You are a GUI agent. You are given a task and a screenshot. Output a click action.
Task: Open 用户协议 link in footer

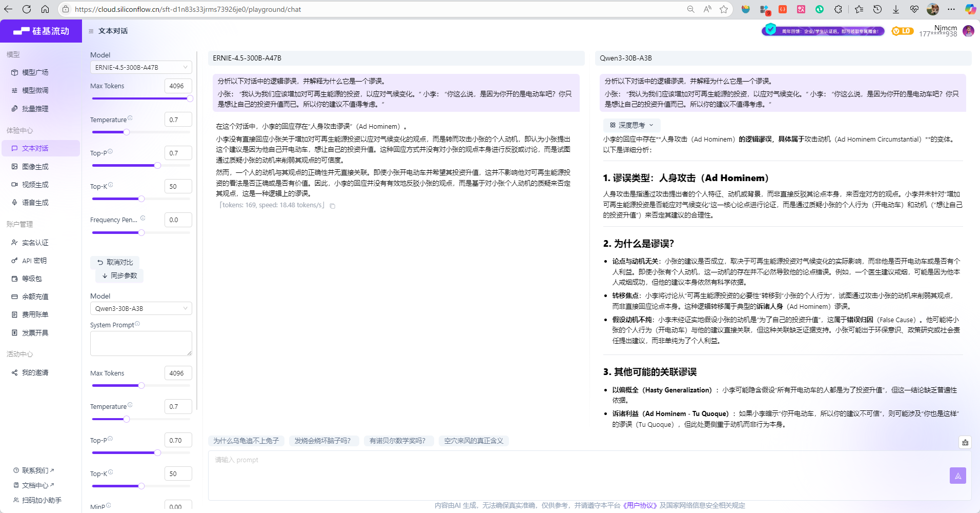click(640, 505)
